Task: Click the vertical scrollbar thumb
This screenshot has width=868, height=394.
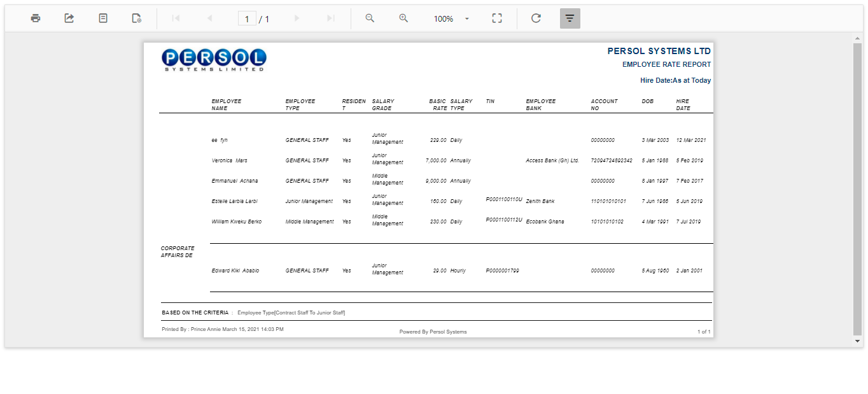Action: (857, 189)
